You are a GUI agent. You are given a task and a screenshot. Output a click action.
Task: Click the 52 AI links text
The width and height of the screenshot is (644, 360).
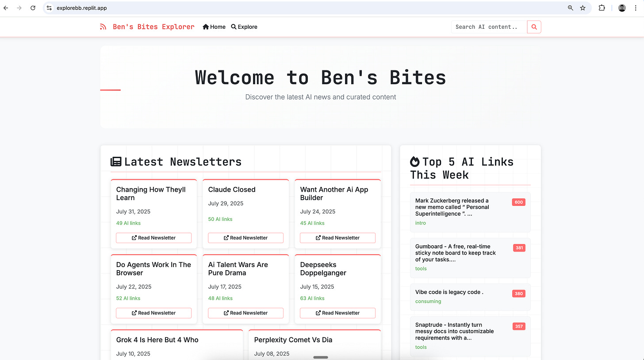[128, 298]
